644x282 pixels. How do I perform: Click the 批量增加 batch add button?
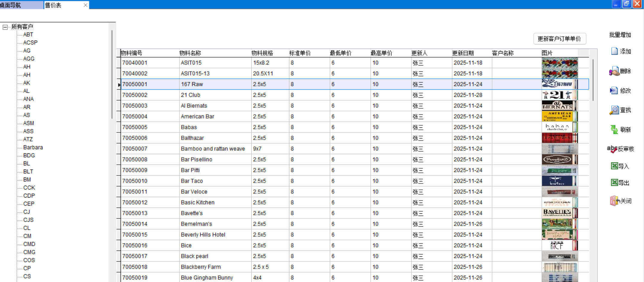tap(620, 35)
